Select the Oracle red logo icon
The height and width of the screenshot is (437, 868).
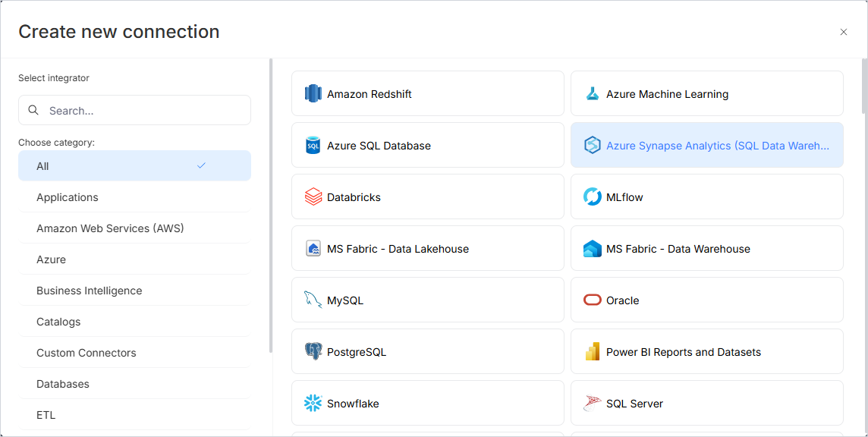(592, 300)
